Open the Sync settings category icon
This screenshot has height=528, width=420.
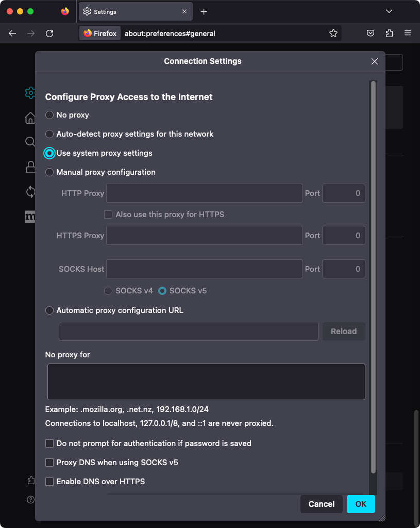click(30, 192)
